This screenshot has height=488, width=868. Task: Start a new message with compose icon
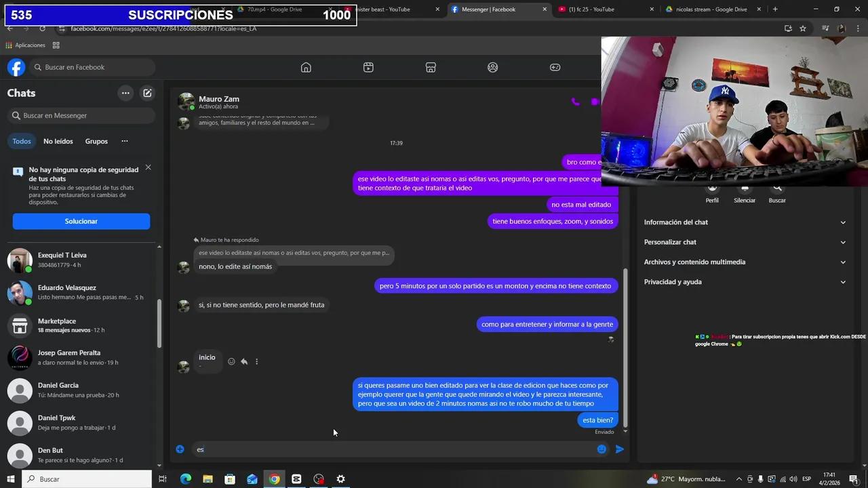pyautogui.click(x=147, y=93)
